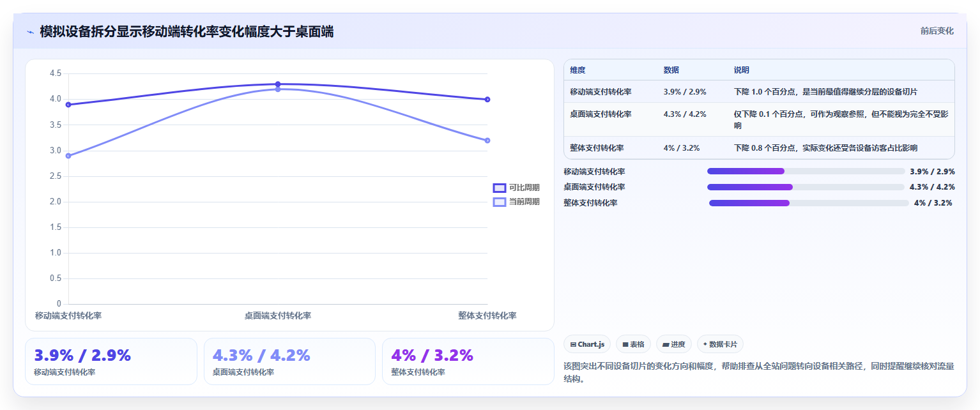
Task: Click the 3.9% / 2.9% value after progress bar
Action: [x=932, y=171]
